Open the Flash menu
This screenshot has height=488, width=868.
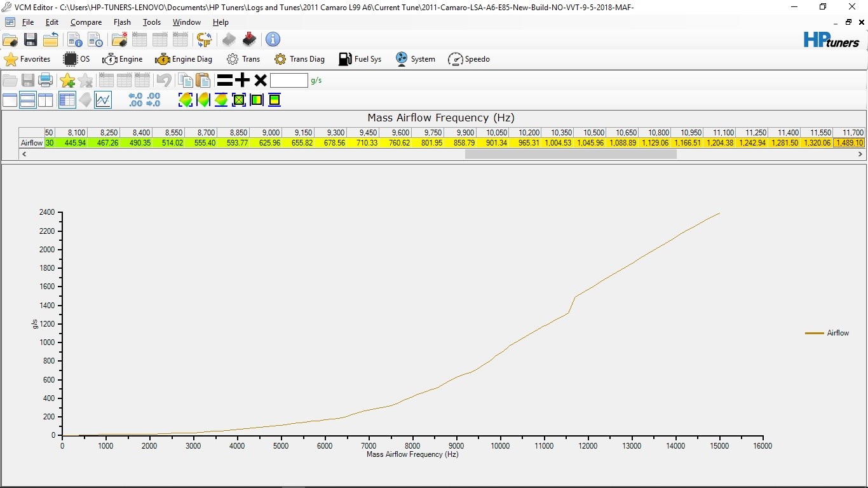122,22
